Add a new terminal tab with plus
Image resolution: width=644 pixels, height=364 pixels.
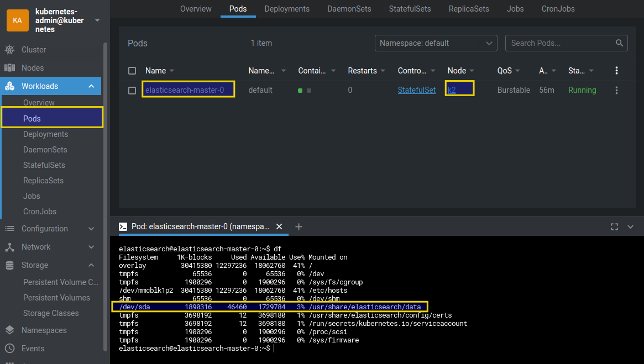coord(299,226)
